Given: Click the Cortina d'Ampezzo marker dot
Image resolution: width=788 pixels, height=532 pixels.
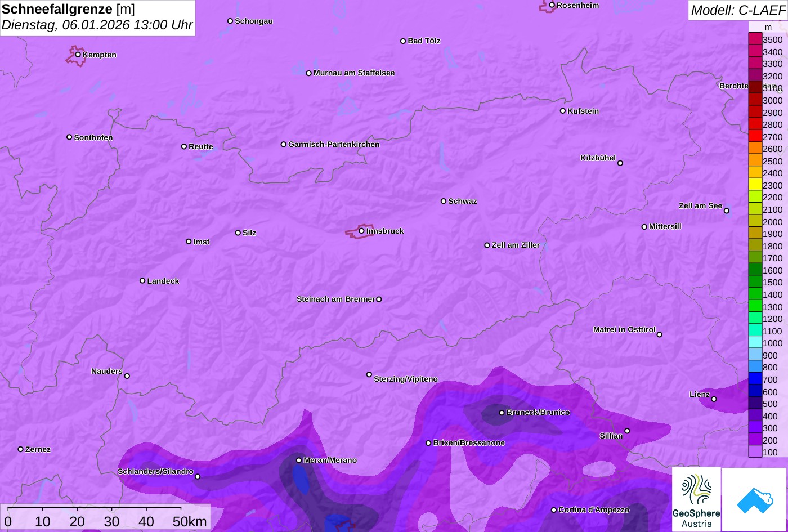Looking at the screenshot, I should (554, 510).
